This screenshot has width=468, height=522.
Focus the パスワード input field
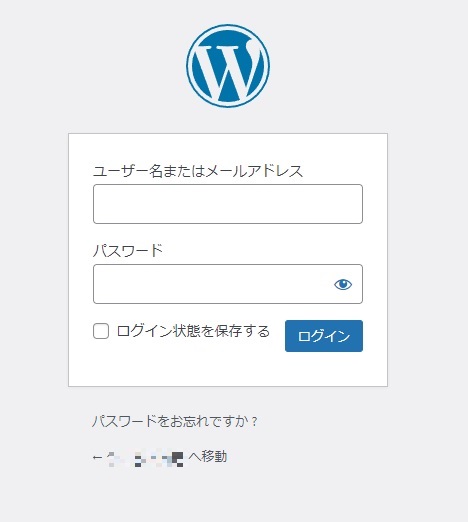[228, 284]
